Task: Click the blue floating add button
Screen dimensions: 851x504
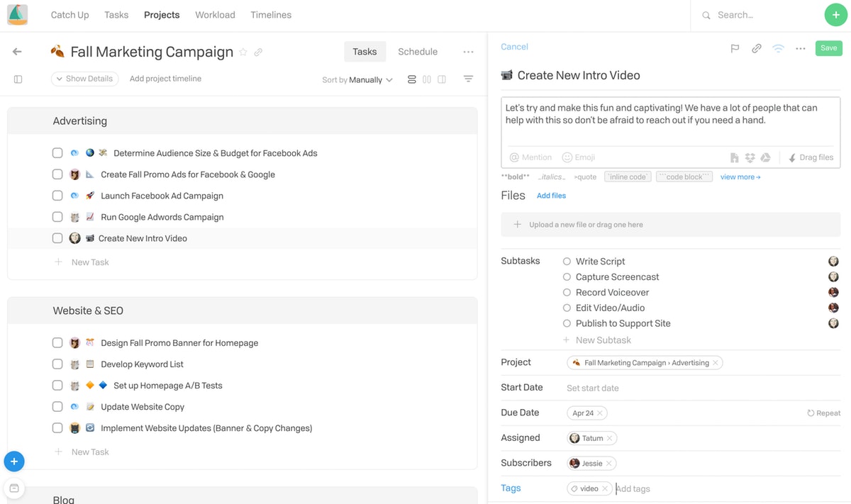Action: pyautogui.click(x=14, y=461)
